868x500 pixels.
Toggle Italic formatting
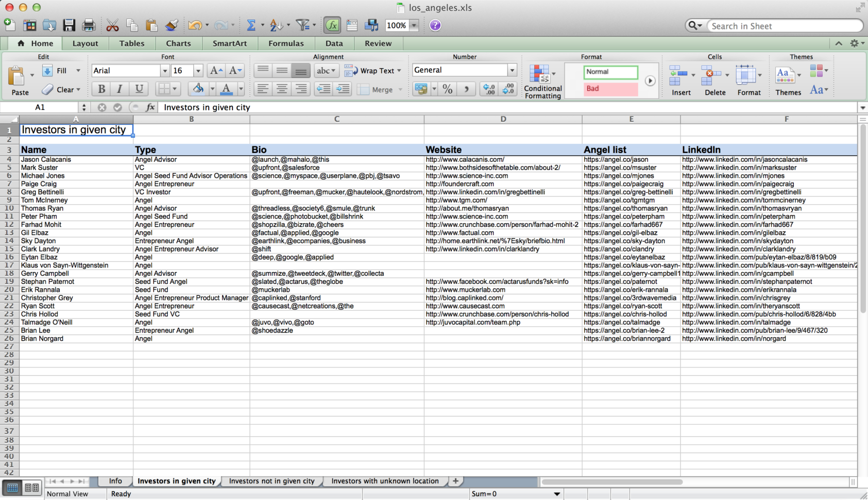[x=120, y=89]
